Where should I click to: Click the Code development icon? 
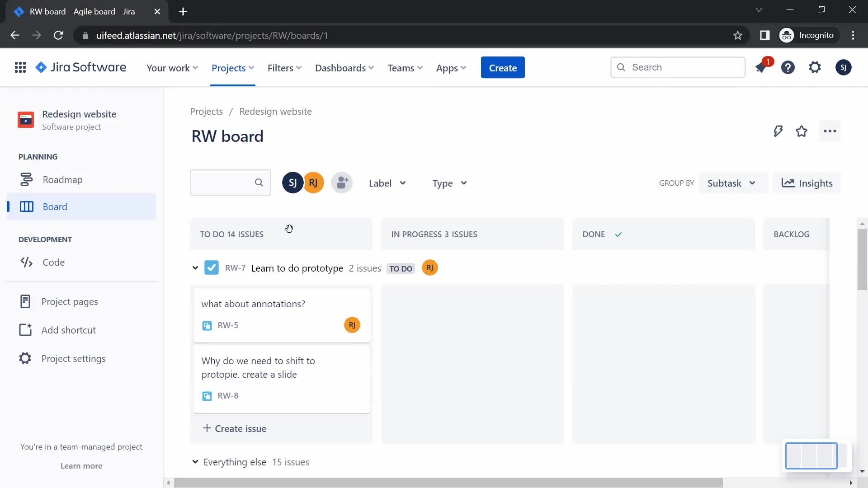(27, 262)
